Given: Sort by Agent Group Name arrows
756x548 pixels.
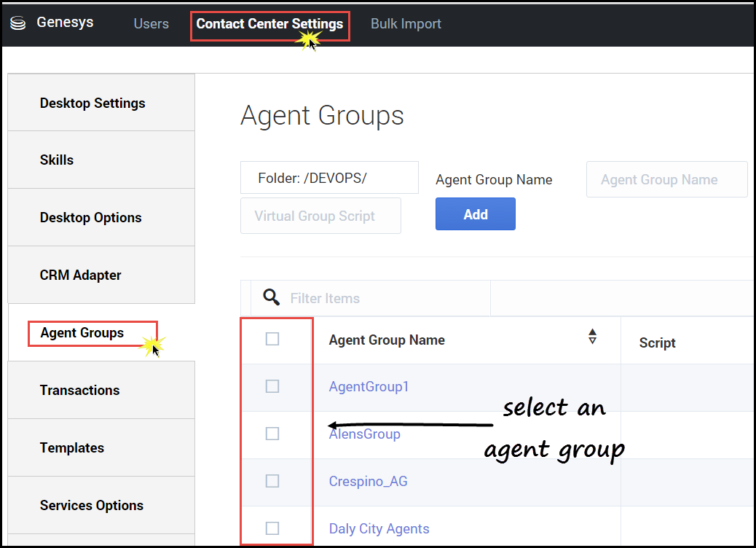Looking at the screenshot, I should (592, 337).
